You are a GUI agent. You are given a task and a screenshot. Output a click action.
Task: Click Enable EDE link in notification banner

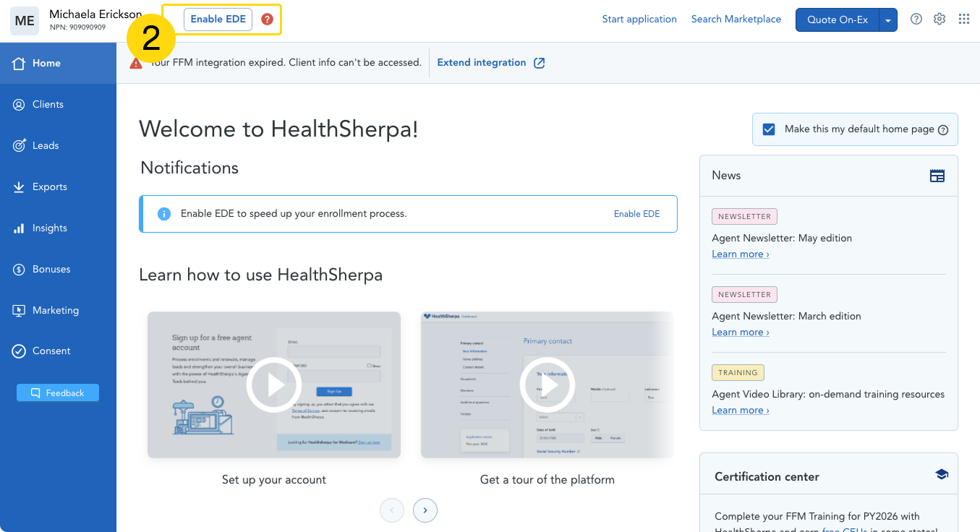click(636, 214)
